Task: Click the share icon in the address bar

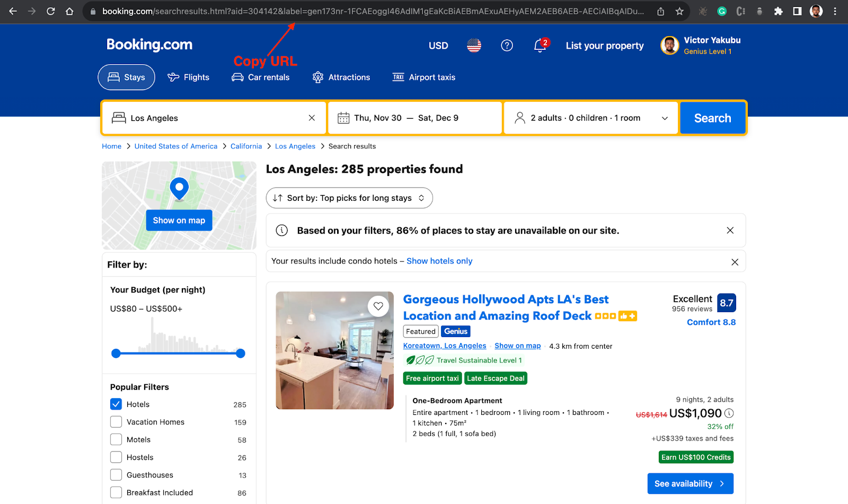Action: tap(660, 11)
